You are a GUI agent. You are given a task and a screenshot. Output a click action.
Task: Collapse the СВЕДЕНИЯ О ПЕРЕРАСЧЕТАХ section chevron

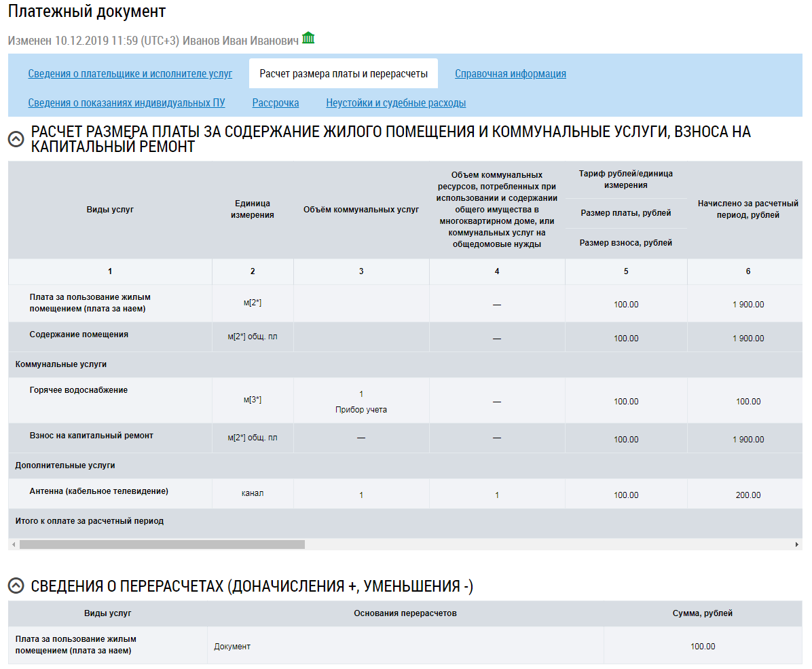pos(16,587)
